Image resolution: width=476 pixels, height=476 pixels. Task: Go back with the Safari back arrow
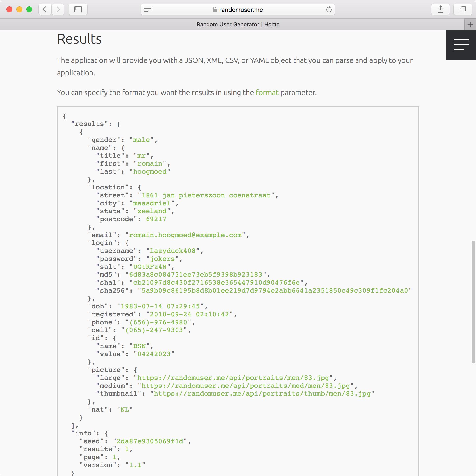[x=45, y=9]
